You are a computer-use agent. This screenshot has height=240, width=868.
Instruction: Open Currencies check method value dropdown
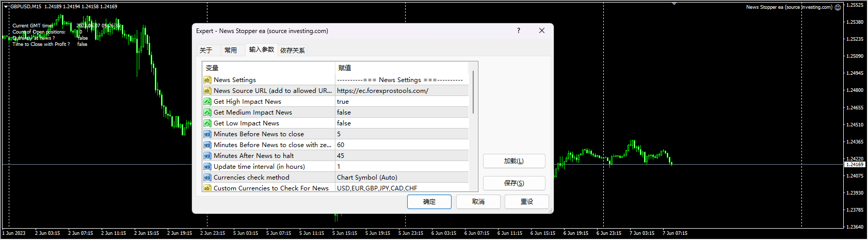401,178
